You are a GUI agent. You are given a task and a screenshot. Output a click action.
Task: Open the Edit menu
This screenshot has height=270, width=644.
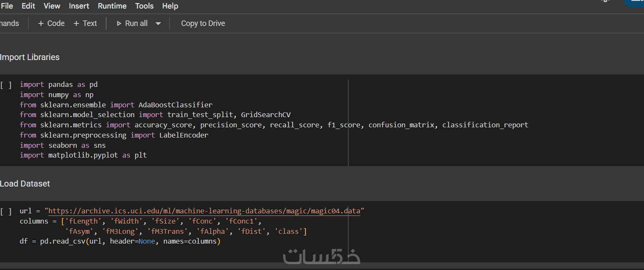(x=29, y=6)
